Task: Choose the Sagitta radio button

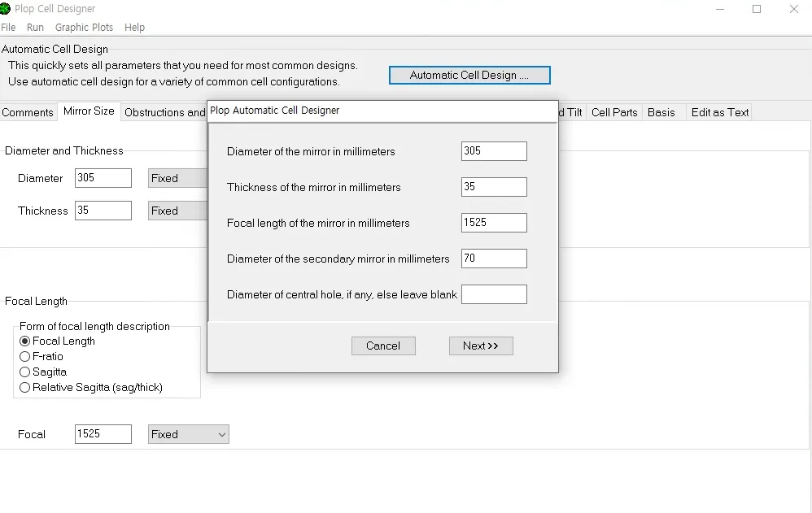Action: tap(25, 372)
